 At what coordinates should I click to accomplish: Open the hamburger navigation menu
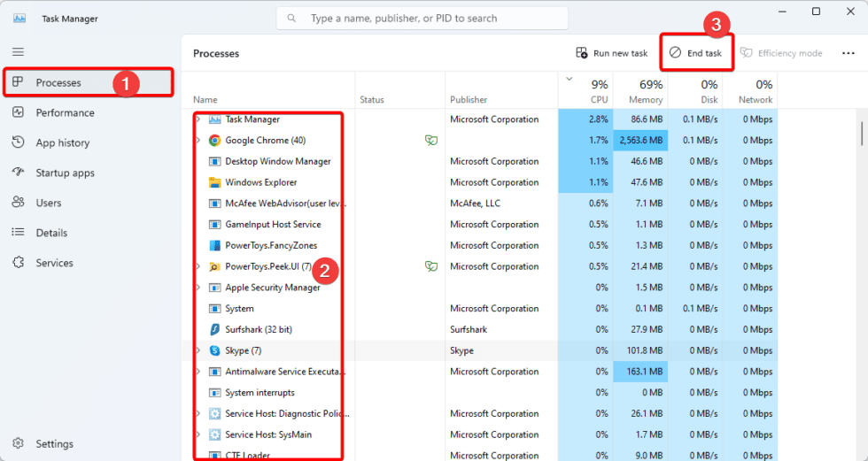coord(19,52)
